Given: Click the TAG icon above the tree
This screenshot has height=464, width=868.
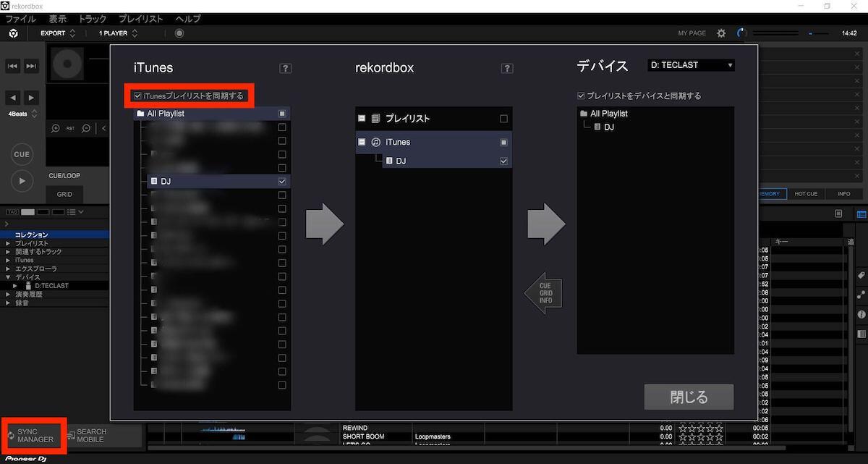Looking at the screenshot, I should [12, 212].
